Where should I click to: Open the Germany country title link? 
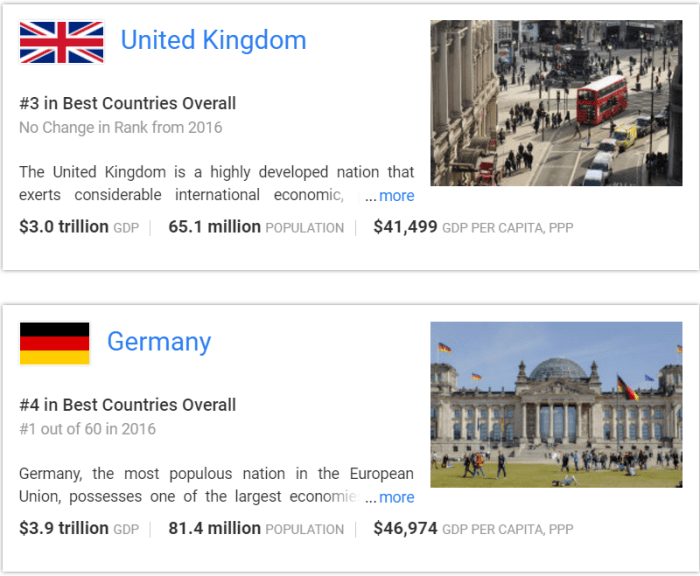click(159, 342)
